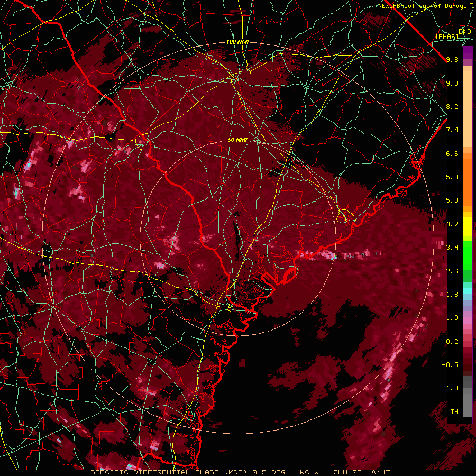The height and width of the screenshot is (476, 476).
Task: Click the 4.2 legend value
Action: [452, 224]
